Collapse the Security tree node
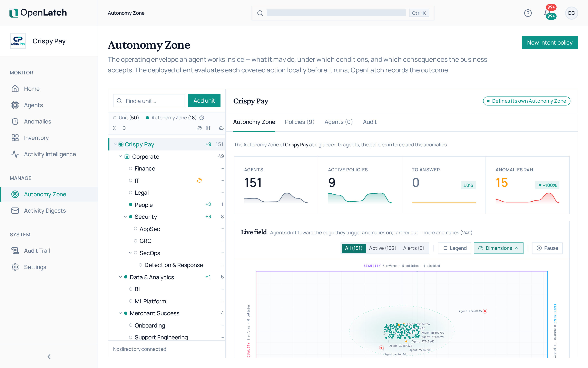Screen dimensions: 588x368 [x=125, y=217]
